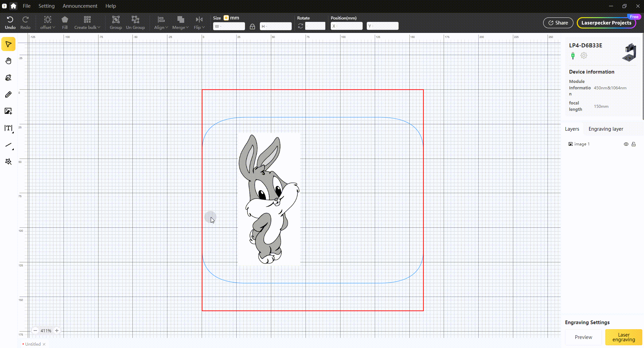
Task: Select the pen path tool
Action: [8, 78]
